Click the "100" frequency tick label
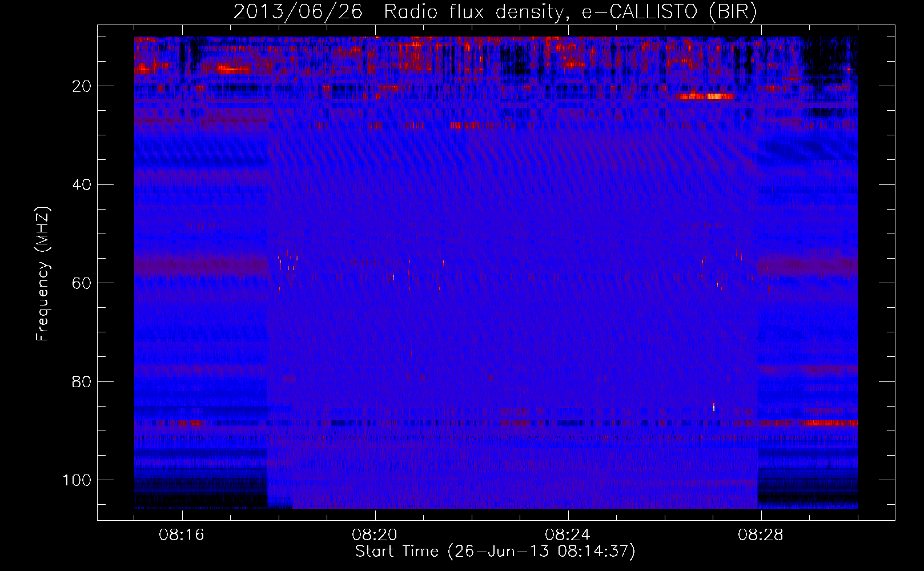 coord(77,480)
